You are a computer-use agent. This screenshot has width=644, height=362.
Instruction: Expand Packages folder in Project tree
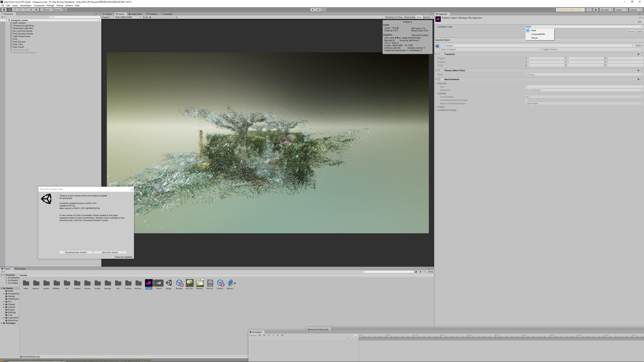(x=2, y=323)
